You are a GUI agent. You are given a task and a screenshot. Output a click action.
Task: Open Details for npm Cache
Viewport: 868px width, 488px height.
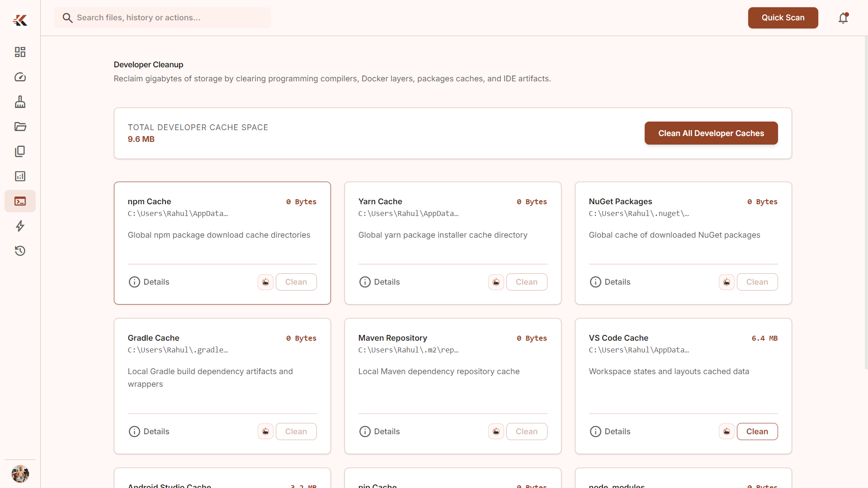click(149, 282)
